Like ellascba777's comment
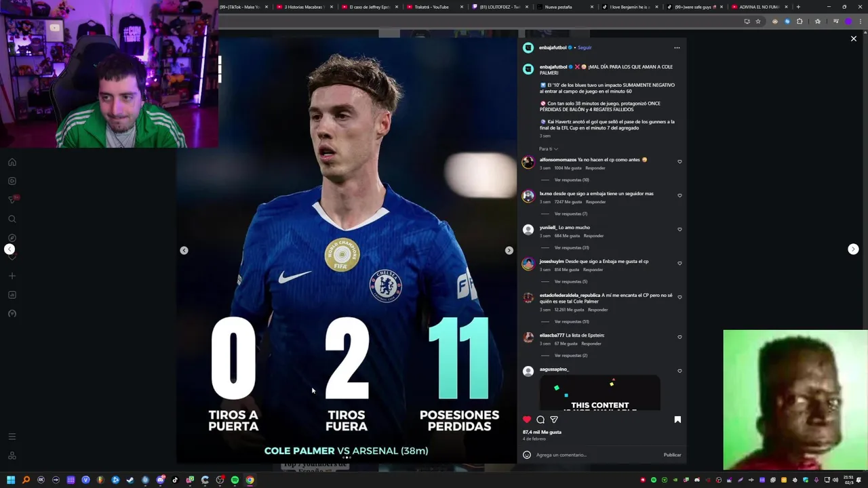This screenshot has height=488, width=868. (679, 337)
